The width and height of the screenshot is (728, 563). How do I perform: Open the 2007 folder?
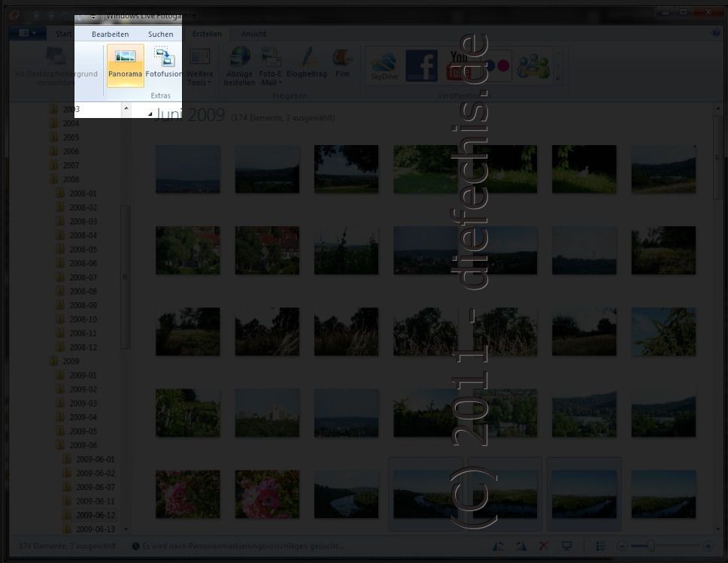[71, 165]
